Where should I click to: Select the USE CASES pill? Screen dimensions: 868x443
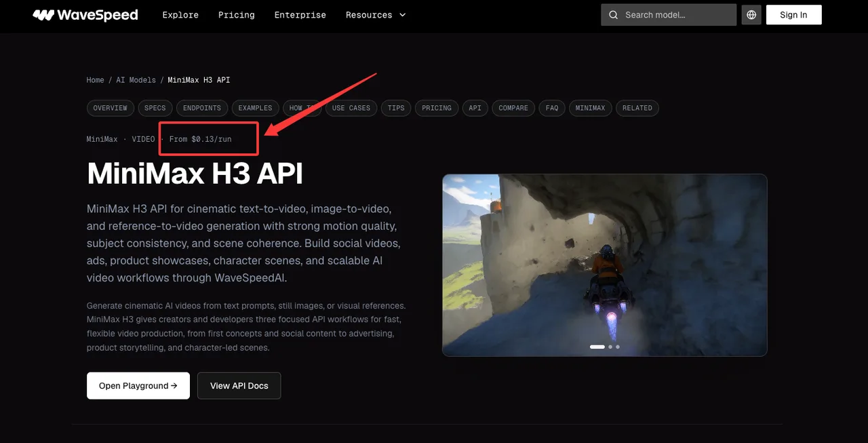coord(351,108)
